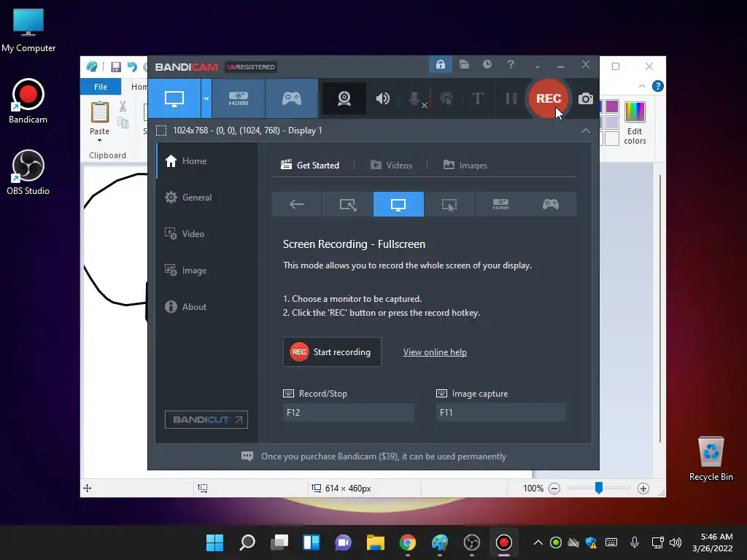Click the text overlay T icon
Viewport: 747px width, 560px height.
click(477, 98)
